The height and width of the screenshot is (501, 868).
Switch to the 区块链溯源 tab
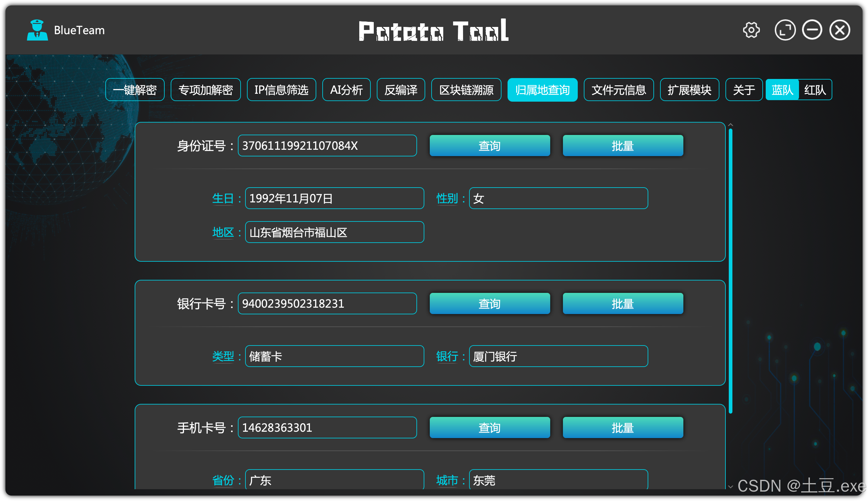coord(466,90)
